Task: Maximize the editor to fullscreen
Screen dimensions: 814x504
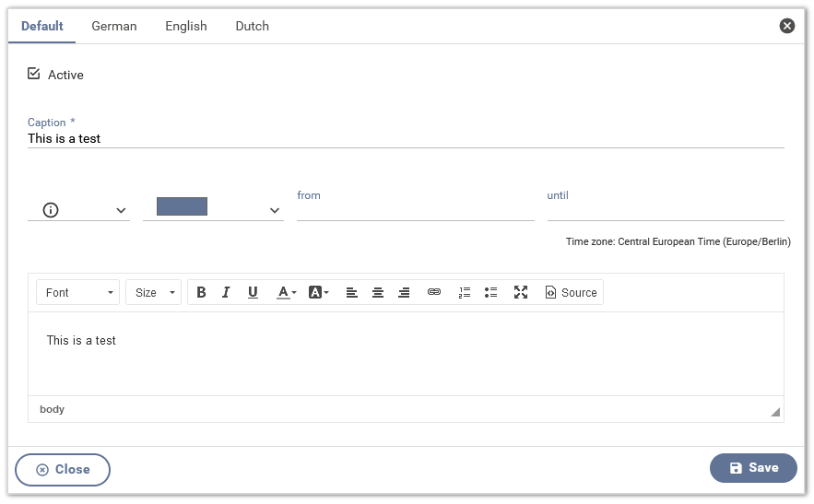Action: pyautogui.click(x=521, y=292)
